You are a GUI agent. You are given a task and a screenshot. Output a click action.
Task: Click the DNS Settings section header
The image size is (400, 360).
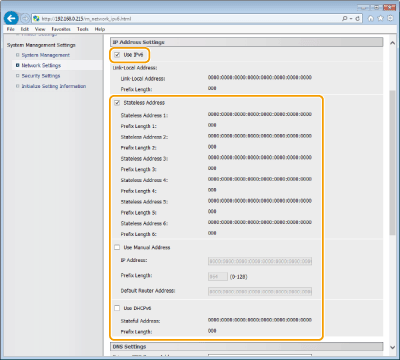(x=247, y=347)
